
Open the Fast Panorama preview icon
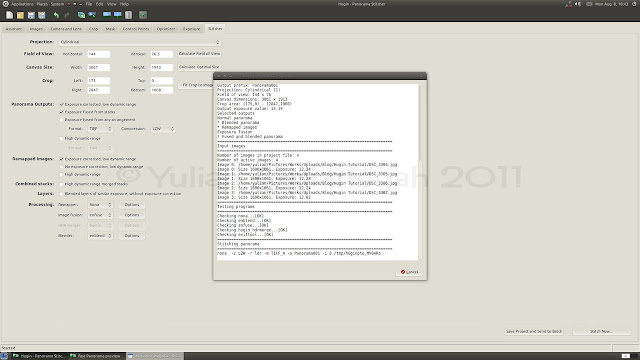click(118, 15)
